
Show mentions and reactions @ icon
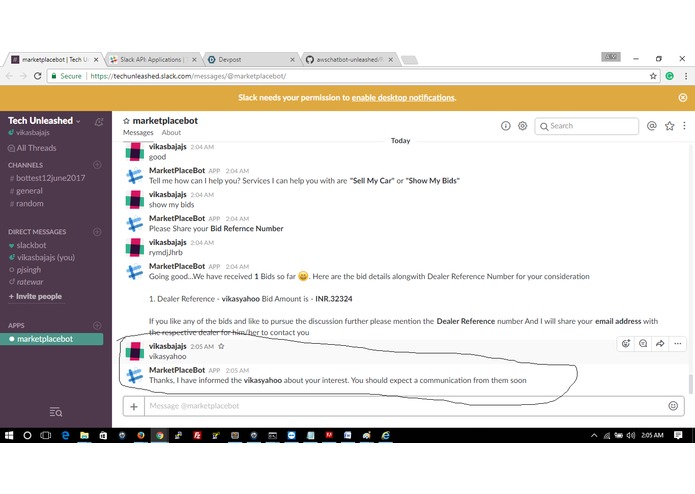652,126
